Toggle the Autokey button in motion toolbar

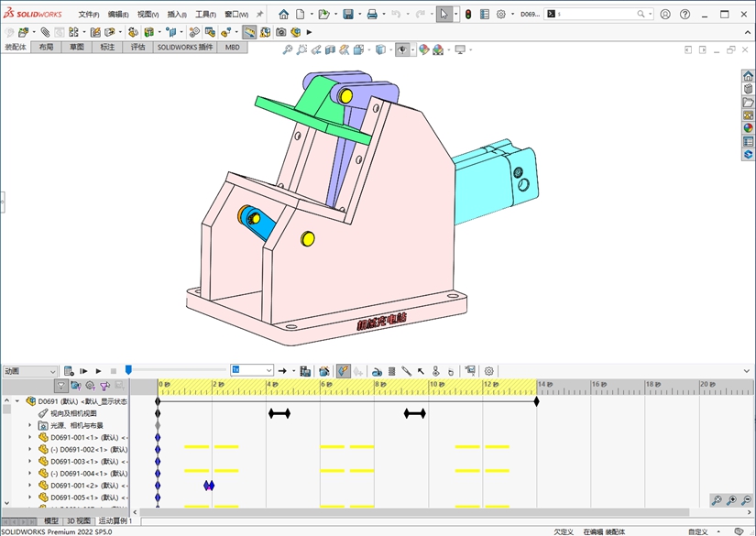(344, 371)
